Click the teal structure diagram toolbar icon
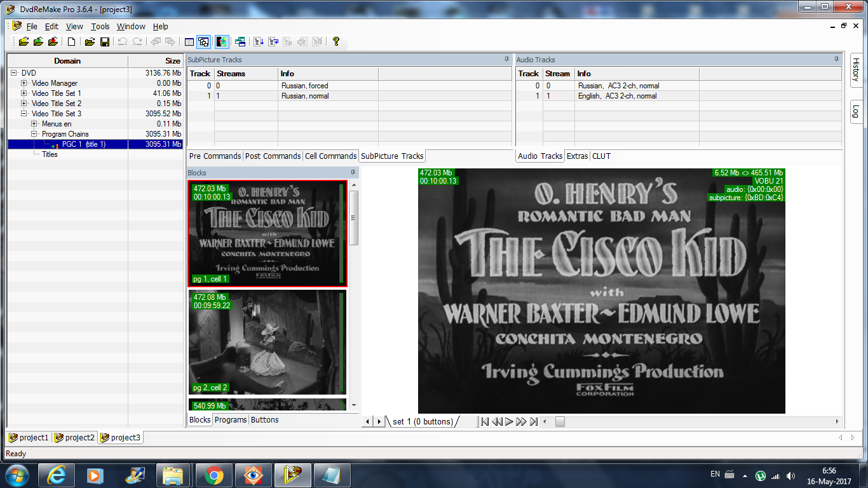This screenshot has width=868, height=488. click(240, 42)
